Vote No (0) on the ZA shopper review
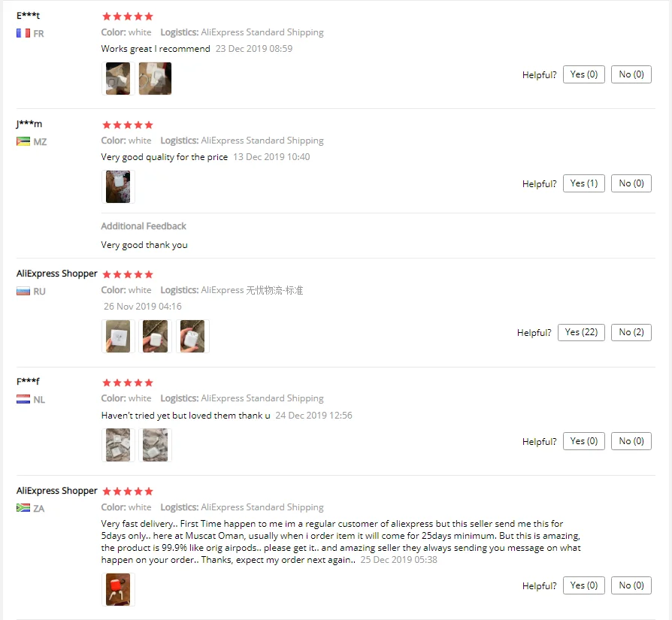The height and width of the screenshot is (620, 672). 631,585
